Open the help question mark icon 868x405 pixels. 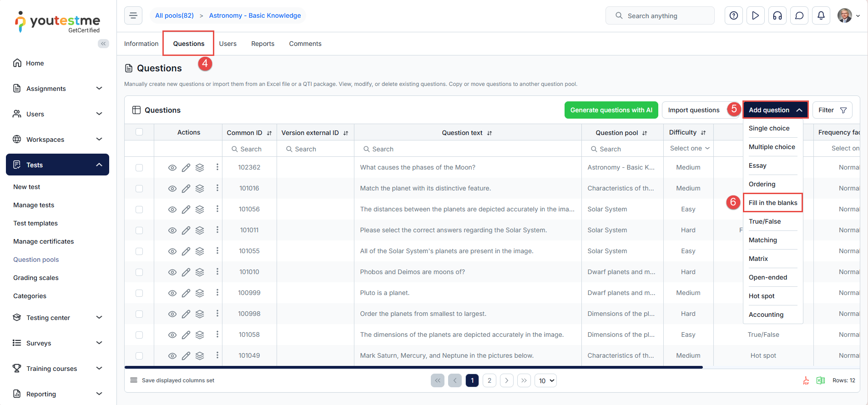click(733, 15)
